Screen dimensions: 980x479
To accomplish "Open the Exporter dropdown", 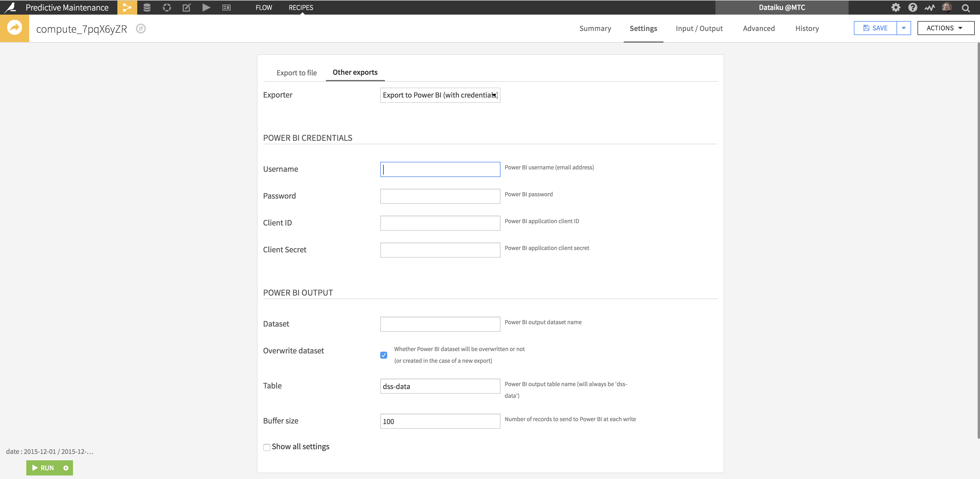I will pos(440,95).
